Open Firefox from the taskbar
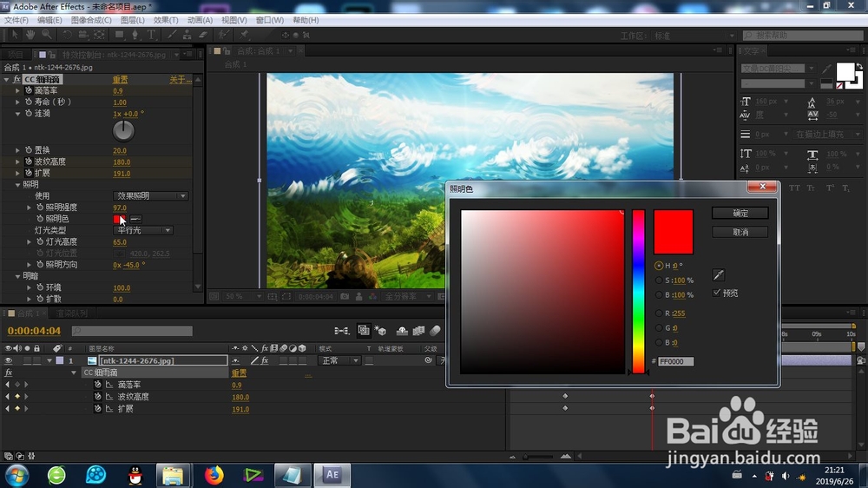Image resolution: width=868 pixels, height=488 pixels. point(214,475)
